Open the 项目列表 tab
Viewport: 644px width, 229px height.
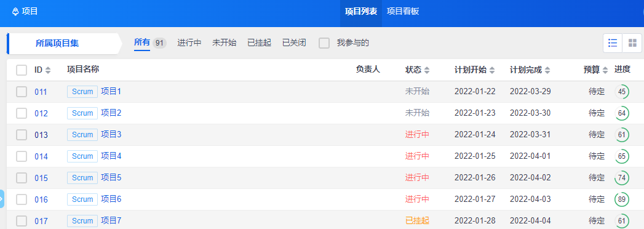tap(361, 12)
